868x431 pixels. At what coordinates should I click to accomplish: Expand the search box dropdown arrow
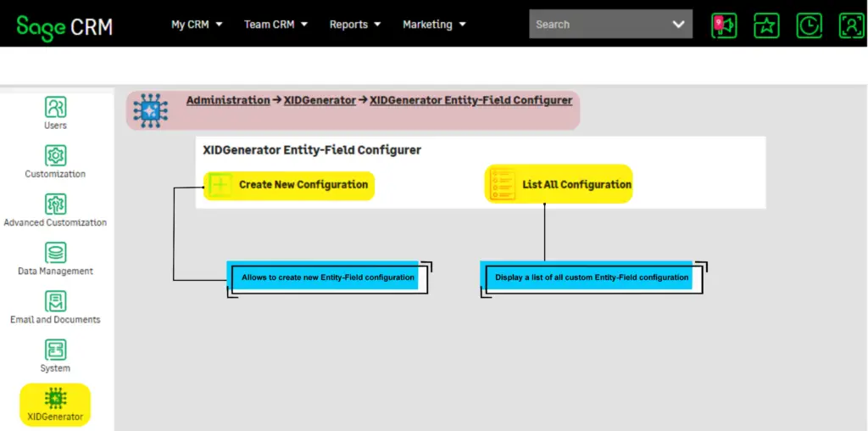(x=678, y=25)
